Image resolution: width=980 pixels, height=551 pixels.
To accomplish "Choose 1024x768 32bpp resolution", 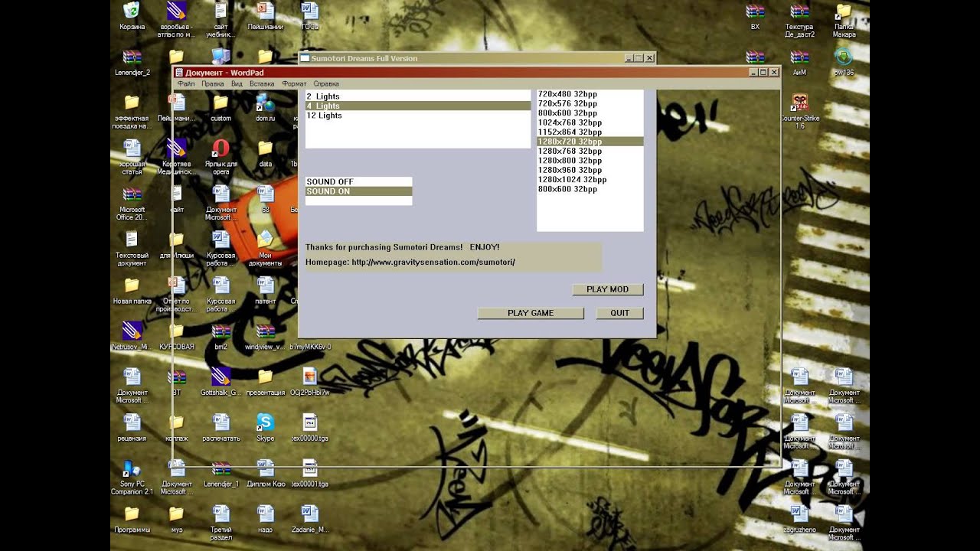I will point(590,122).
